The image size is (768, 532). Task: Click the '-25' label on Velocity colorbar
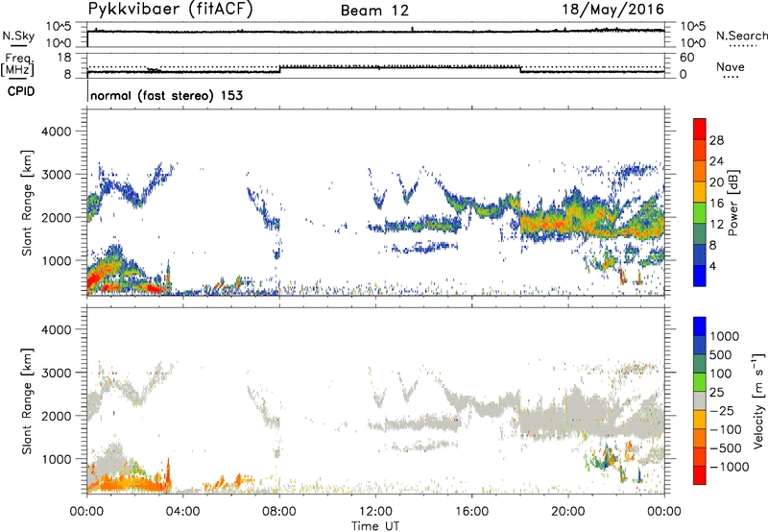(x=722, y=410)
